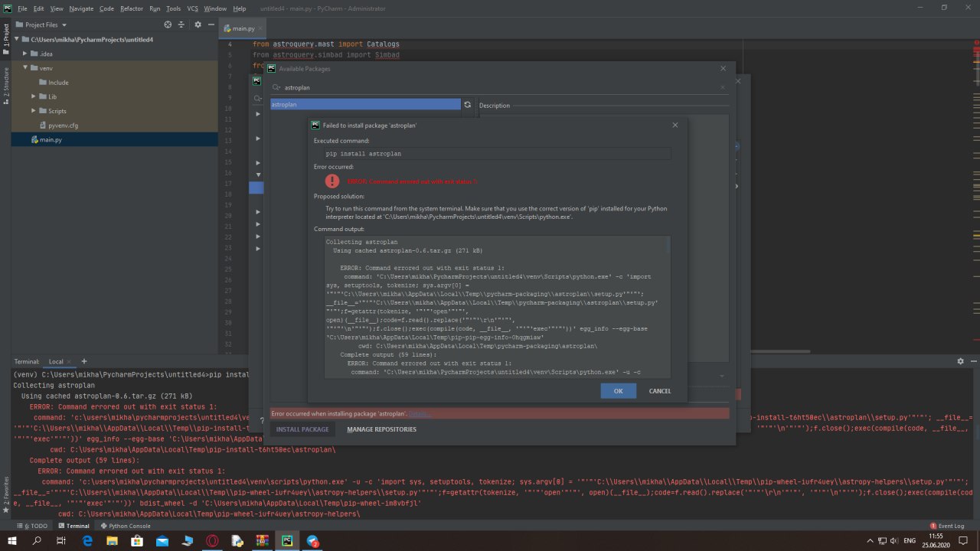Open the View menu

tap(57, 8)
